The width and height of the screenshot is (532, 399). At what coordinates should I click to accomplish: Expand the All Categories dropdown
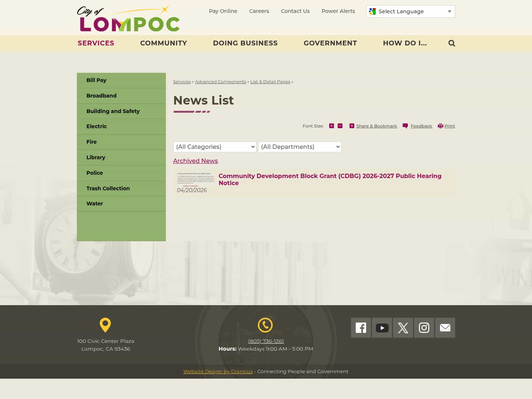pyautogui.click(x=214, y=147)
